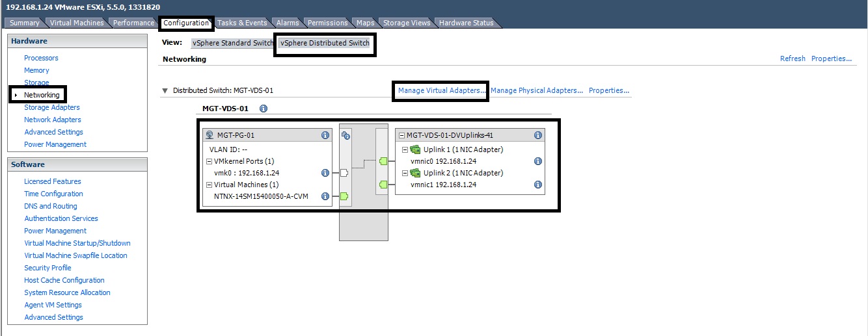Collapse the Virtual Machines tree node
The width and height of the screenshot is (868, 336).
tap(209, 185)
